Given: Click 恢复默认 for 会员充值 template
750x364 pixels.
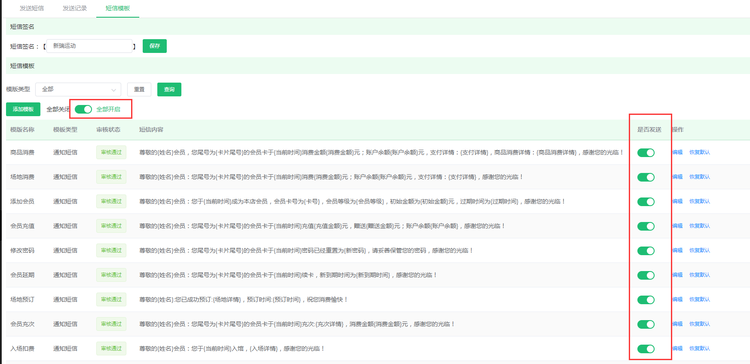Looking at the screenshot, I should [699, 226].
